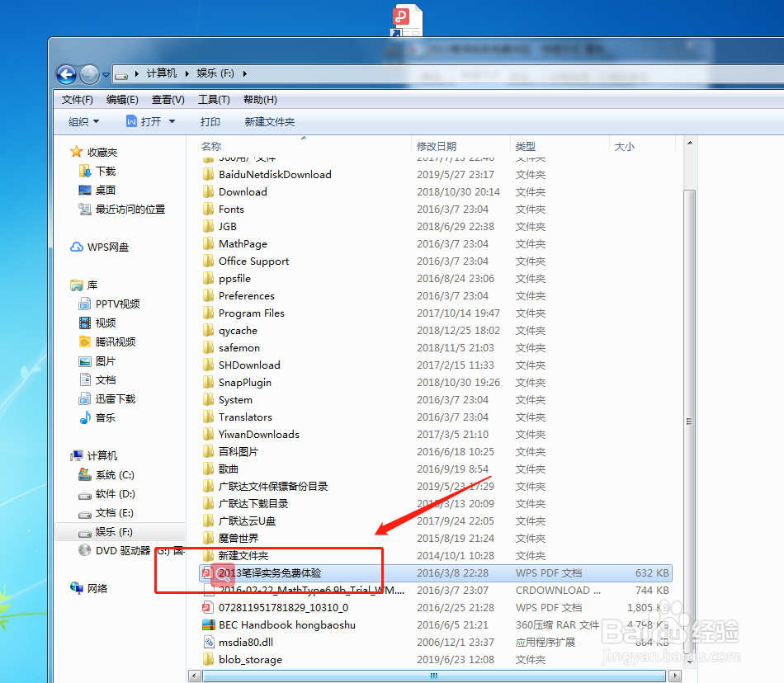Open the 查看(V) menu

pos(168,100)
